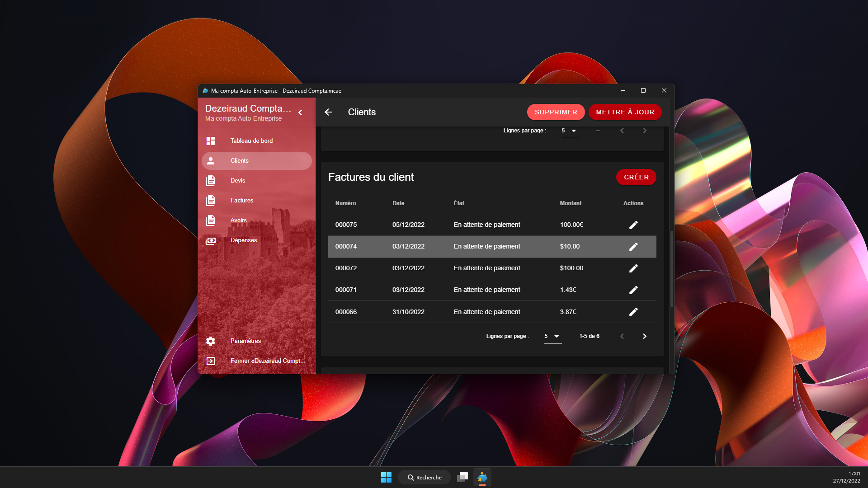Open the Avoirs section icon
Viewport: 868px width, 488px height.
(211, 220)
